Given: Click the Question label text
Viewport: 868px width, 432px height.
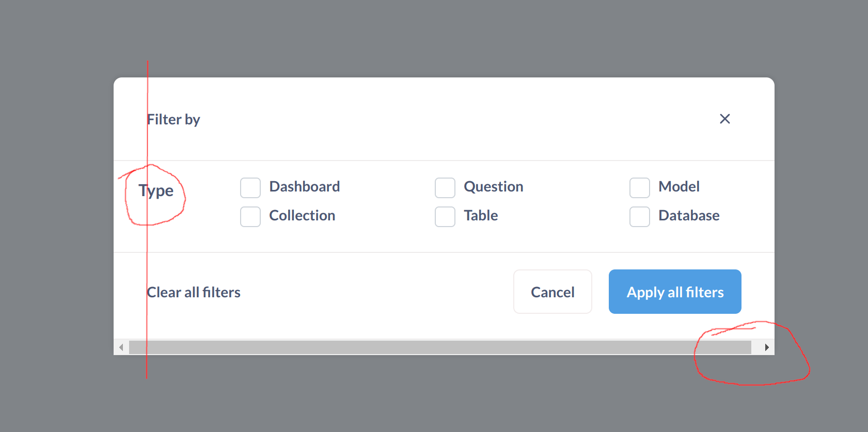Looking at the screenshot, I should pos(493,186).
